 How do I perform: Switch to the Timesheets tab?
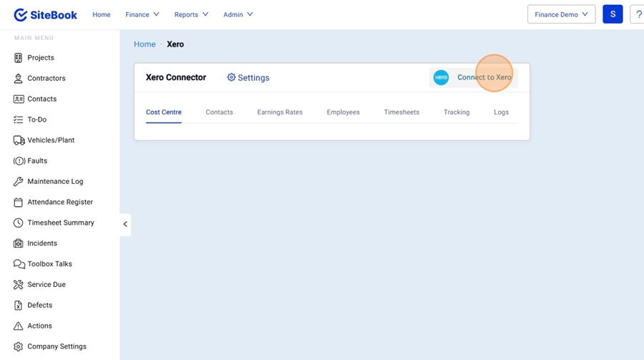pyautogui.click(x=401, y=112)
